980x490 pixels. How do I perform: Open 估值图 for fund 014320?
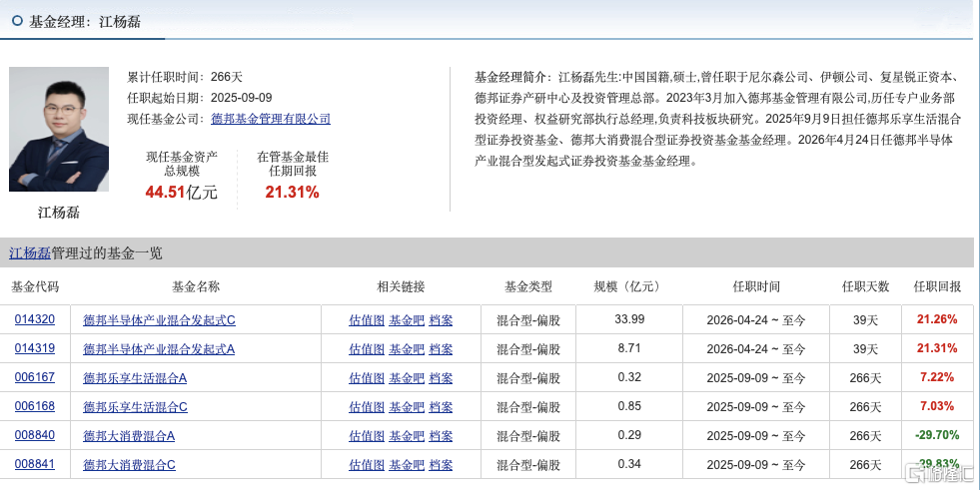tap(367, 320)
